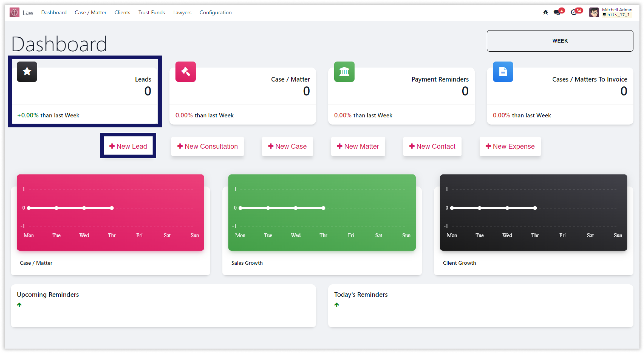
Task: Click the green arrow under Upcoming Reminders
Action: coord(19,305)
